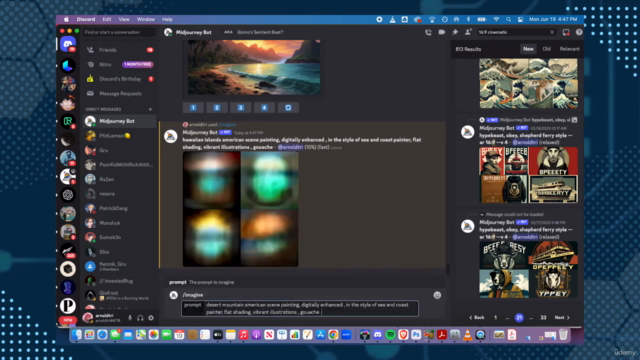Click 'Find or start a conversation' field
The image size is (640, 360).
tap(119, 32)
